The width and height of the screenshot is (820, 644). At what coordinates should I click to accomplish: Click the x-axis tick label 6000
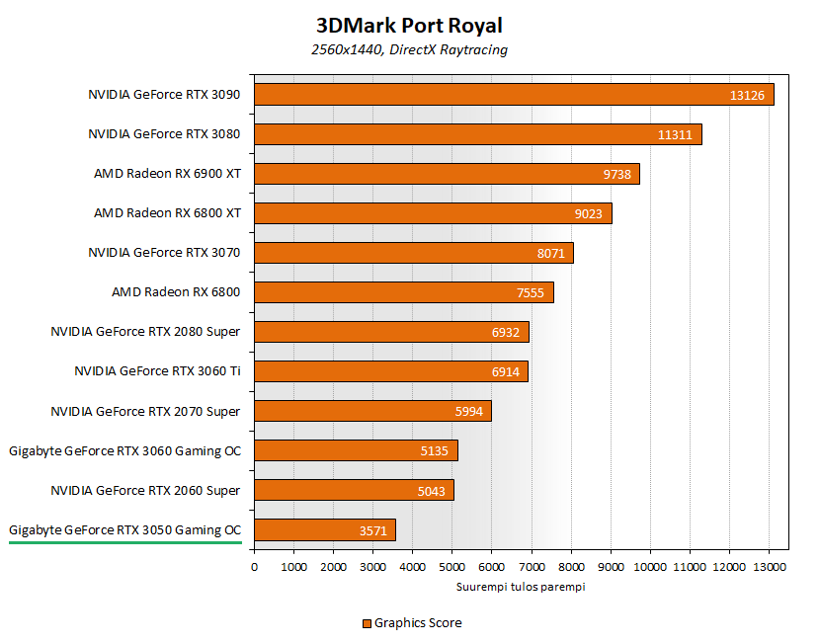(x=492, y=567)
